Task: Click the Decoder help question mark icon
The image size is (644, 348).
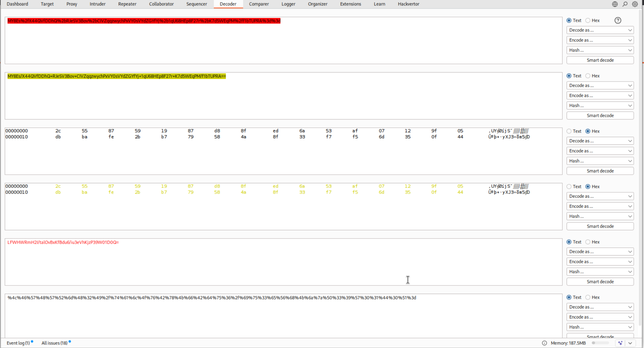Action: (618, 21)
